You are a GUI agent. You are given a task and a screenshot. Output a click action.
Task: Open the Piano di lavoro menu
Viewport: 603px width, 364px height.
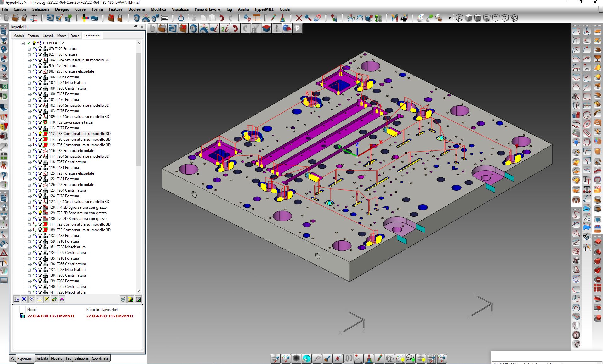pos(207,9)
